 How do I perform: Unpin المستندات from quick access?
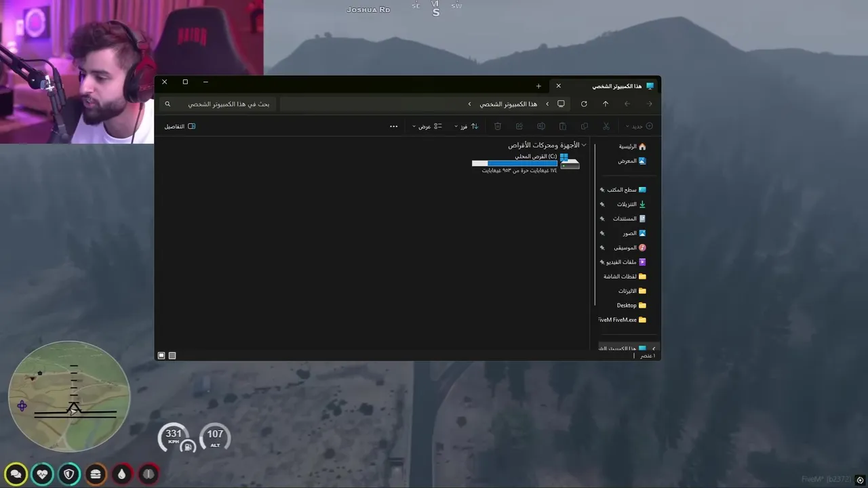[602, 219]
